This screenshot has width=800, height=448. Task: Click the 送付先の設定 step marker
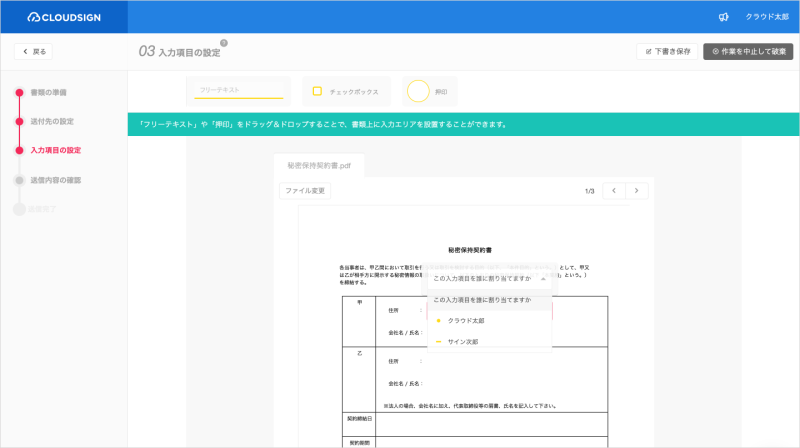[x=18, y=121]
